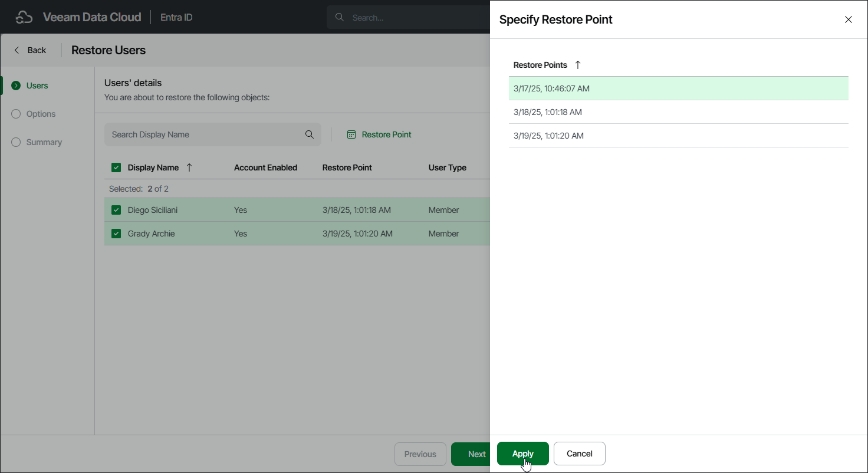
Task: Select restore point 3/19/25, 1:01:20 AM in panel
Action: [x=679, y=136]
